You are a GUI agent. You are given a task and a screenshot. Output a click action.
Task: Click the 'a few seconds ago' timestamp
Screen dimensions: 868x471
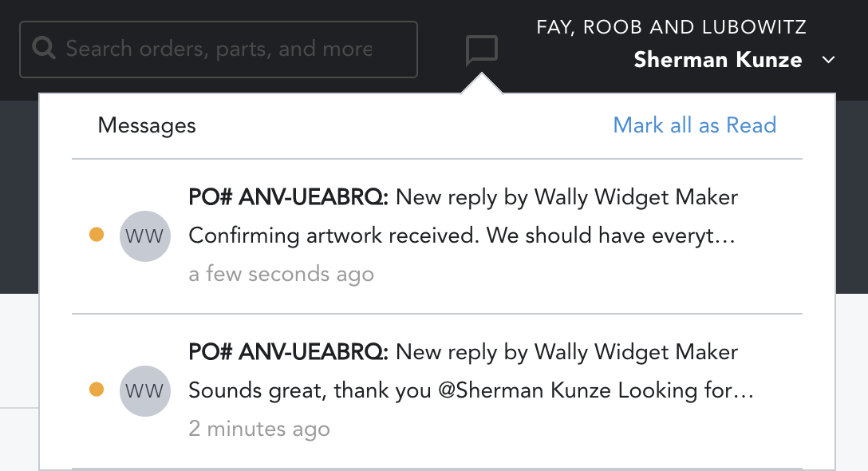point(281,274)
